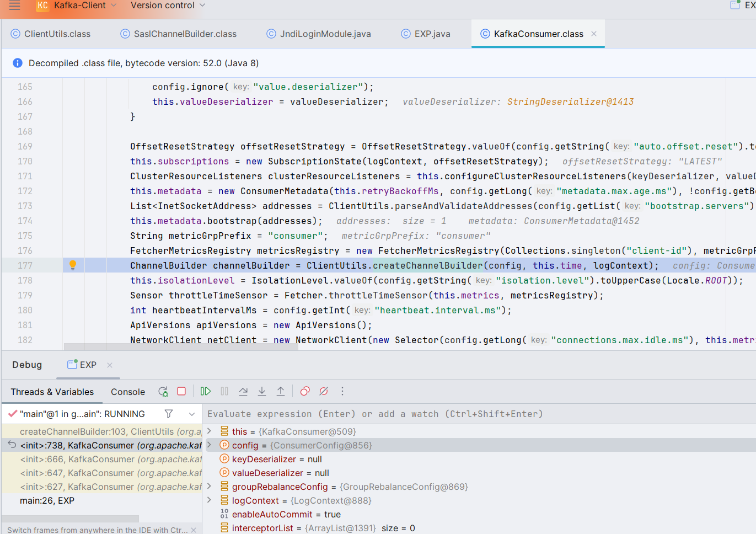Close the KafkaConsumer.class tab

pyautogui.click(x=594, y=34)
